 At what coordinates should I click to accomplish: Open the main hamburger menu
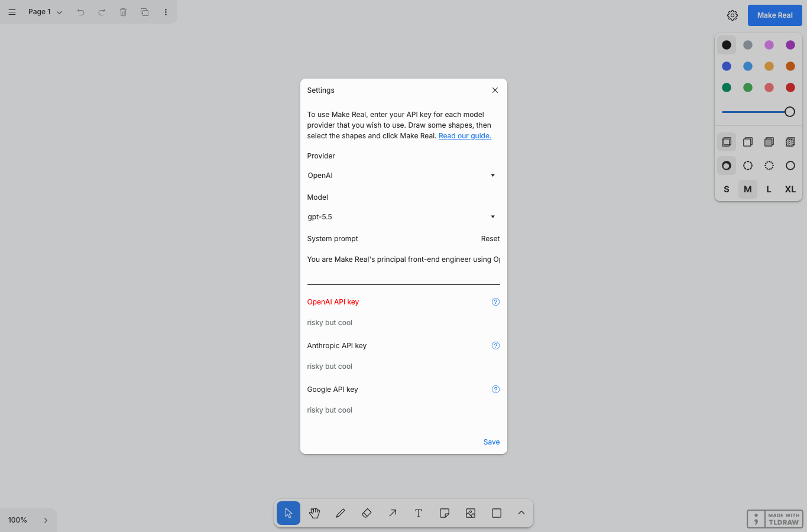(12, 12)
